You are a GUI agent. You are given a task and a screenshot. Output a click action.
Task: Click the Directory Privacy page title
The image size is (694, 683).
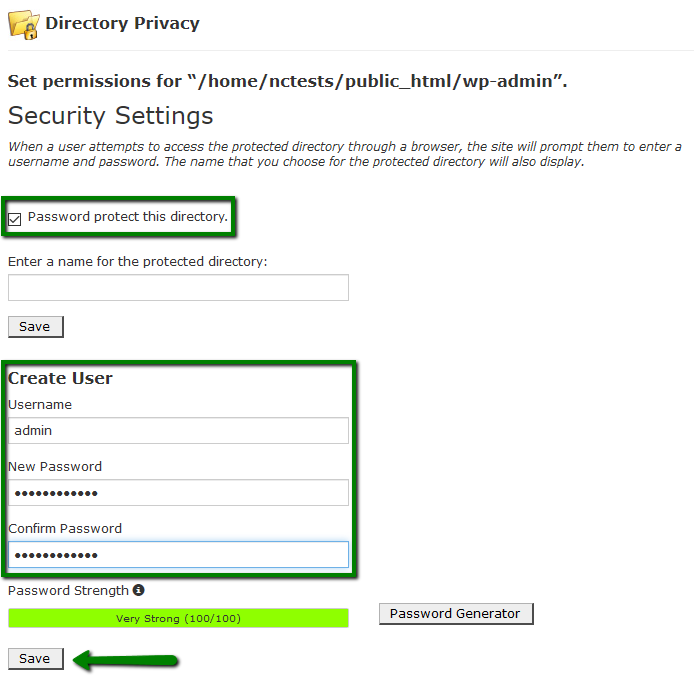point(122,23)
